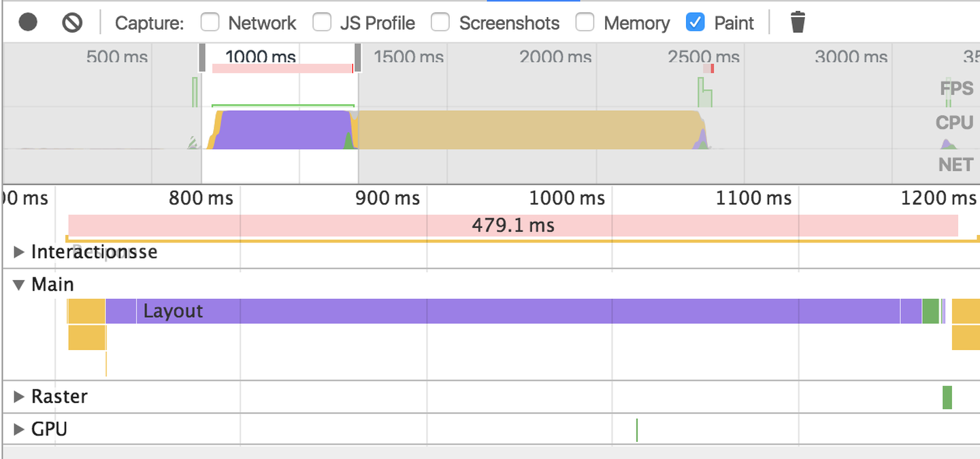The width and height of the screenshot is (980, 459).
Task: Select the green Raster task block
Action: [x=947, y=397]
